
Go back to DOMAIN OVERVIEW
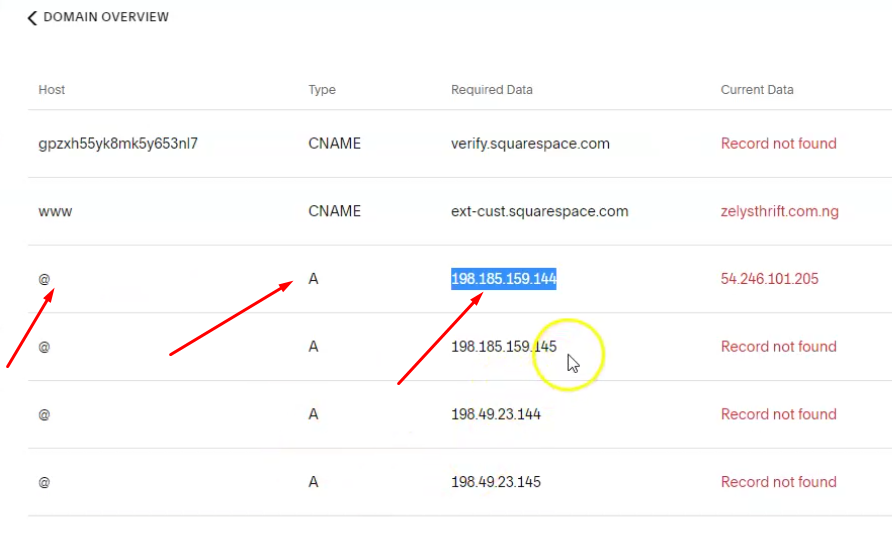[106, 17]
